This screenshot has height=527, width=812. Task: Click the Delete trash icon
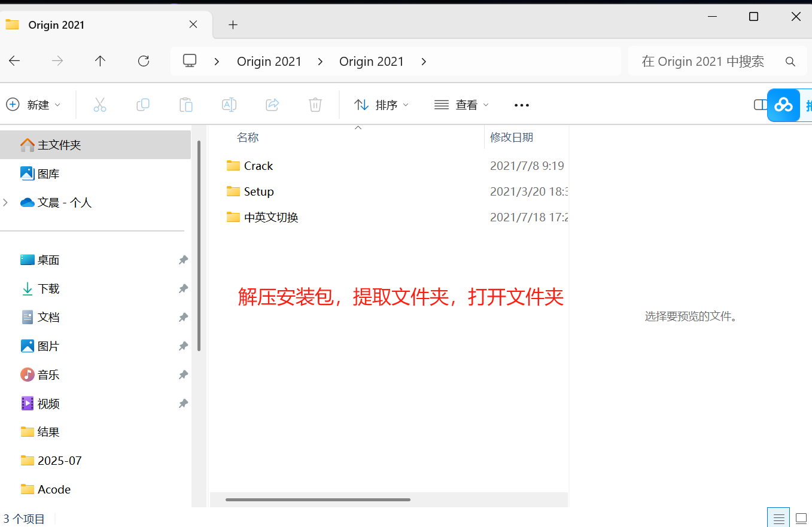[x=315, y=105]
